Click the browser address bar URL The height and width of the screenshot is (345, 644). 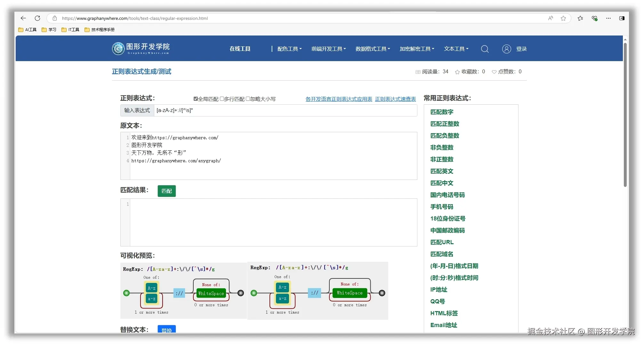[135, 18]
